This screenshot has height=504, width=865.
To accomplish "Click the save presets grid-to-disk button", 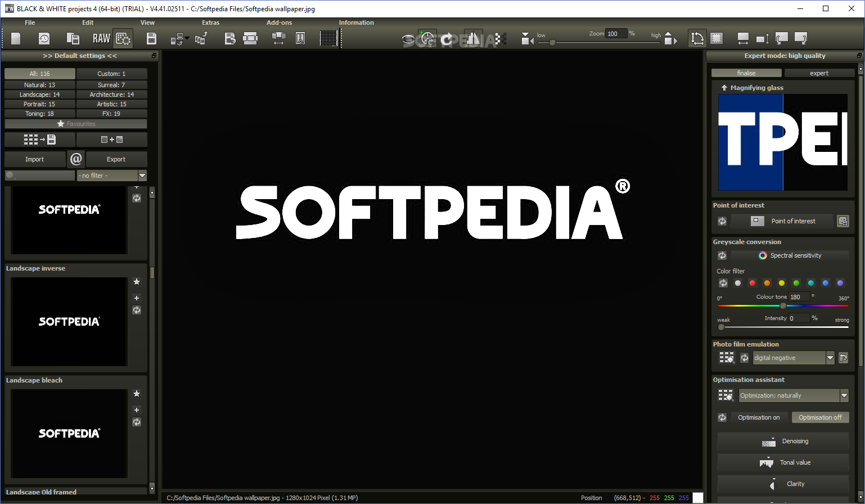I will (39, 139).
